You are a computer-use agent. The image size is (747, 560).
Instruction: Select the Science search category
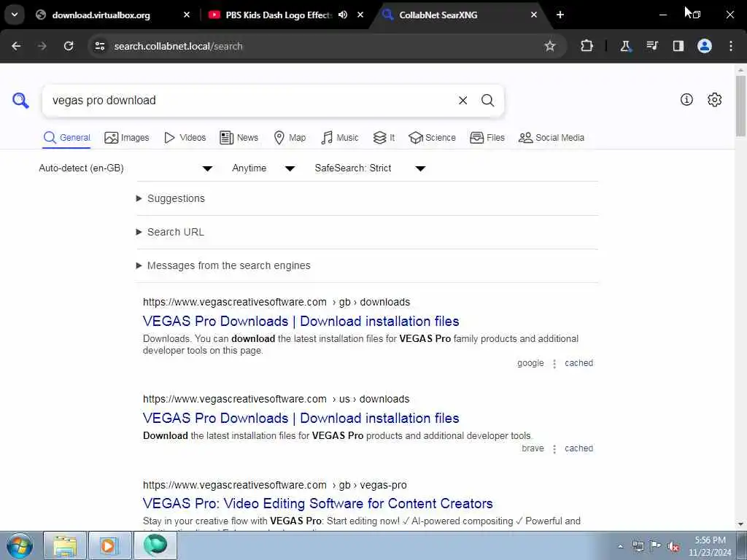tap(432, 138)
